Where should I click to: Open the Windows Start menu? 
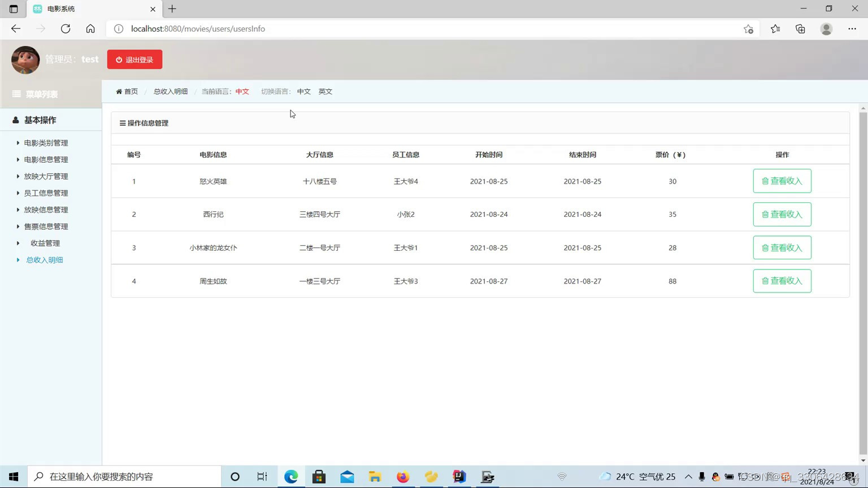pos(14,477)
